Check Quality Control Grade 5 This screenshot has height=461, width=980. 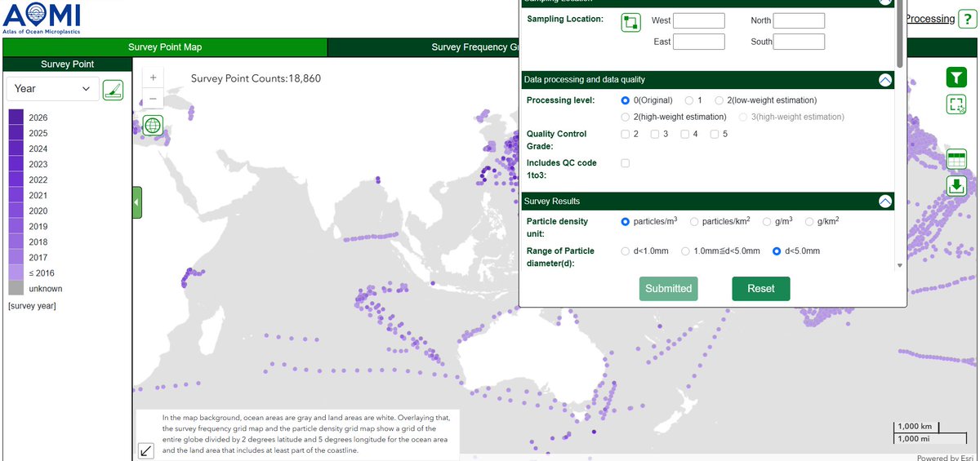(x=715, y=134)
